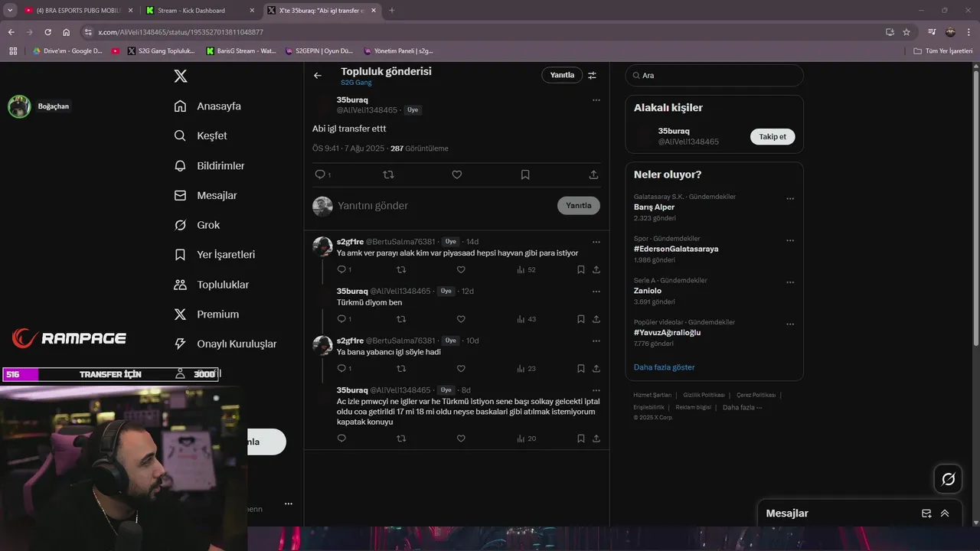This screenshot has width=980, height=551.
Task: Click browser home button
Action: pos(67,32)
